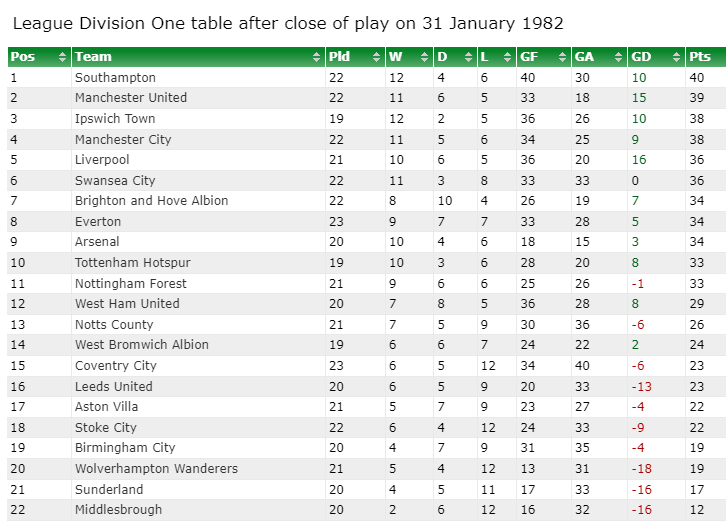The image size is (726, 532).
Task: Click the sort arrows in GF column
Action: click(x=563, y=57)
